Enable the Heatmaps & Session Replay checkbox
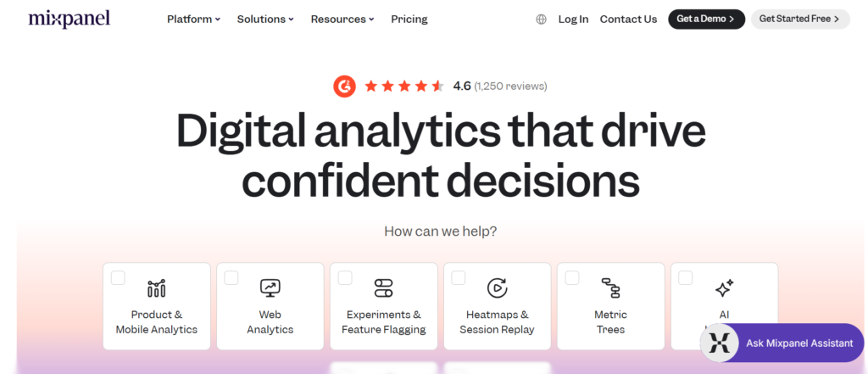The width and height of the screenshot is (868, 374). (x=459, y=277)
